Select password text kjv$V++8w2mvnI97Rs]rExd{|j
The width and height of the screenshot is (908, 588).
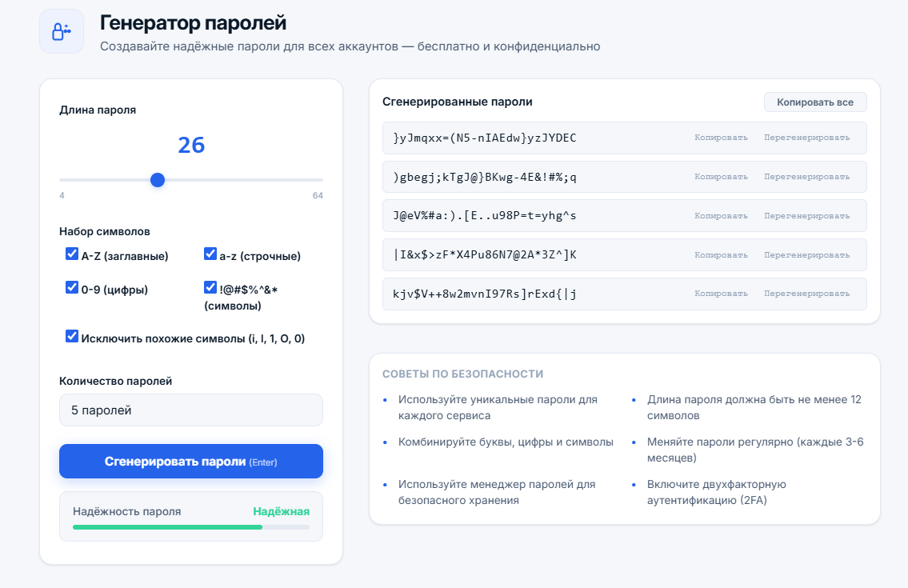click(485, 294)
